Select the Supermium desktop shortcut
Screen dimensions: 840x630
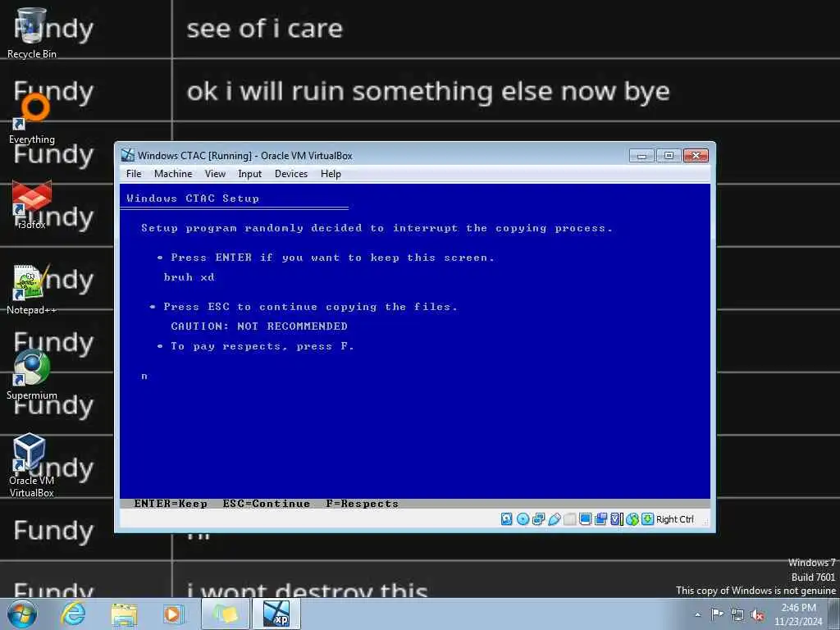coord(32,375)
